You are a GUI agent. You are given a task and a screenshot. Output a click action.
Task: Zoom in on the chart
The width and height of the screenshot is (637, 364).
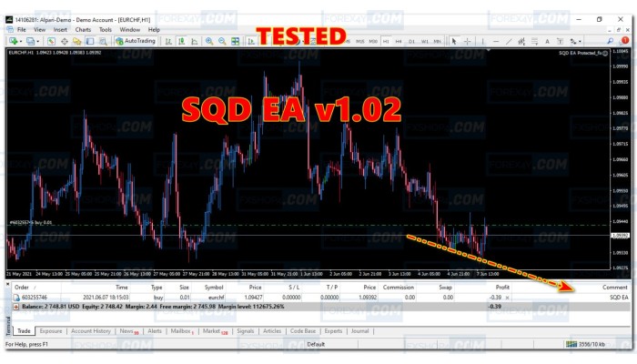(209, 41)
